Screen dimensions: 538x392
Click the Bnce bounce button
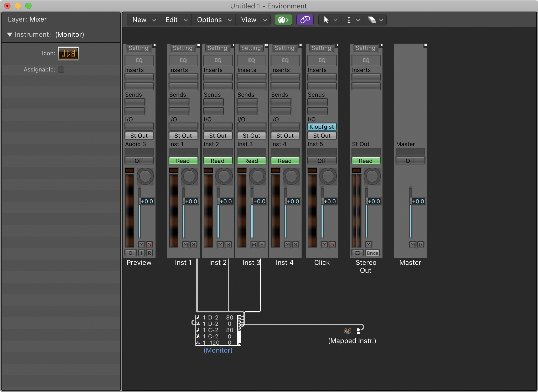tap(373, 253)
